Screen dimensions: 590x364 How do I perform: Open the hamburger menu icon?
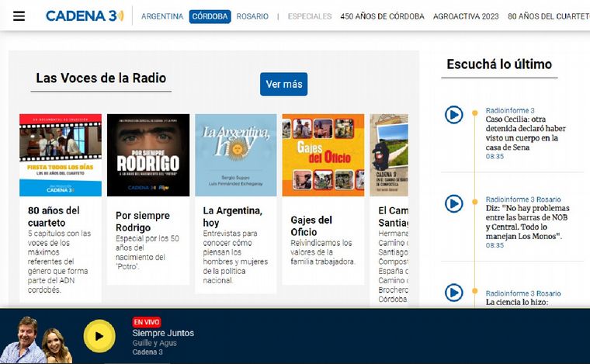click(19, 16)
